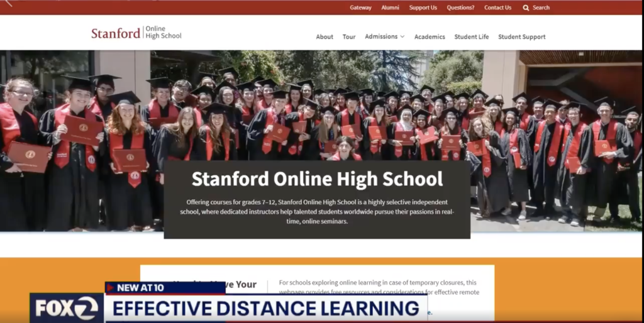This screenshot has height=323, width=644.
Task: Go to Support Us page
Action: click(423, 8)
